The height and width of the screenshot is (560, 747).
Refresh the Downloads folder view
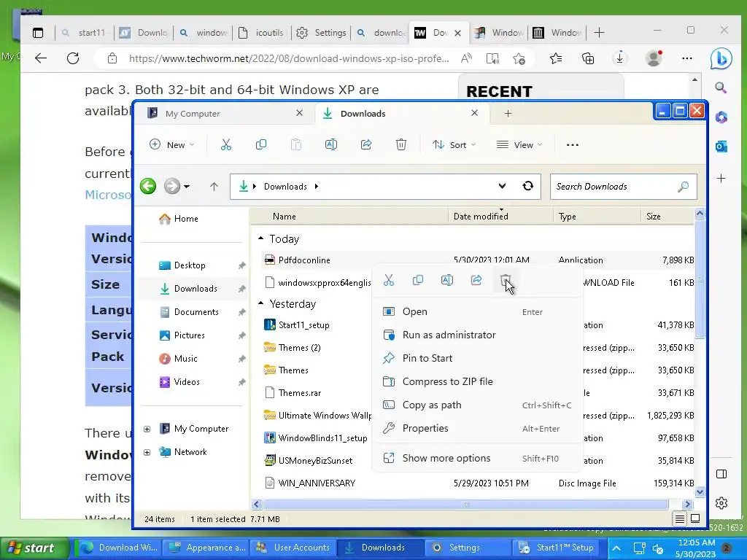(x=528, y=186)
